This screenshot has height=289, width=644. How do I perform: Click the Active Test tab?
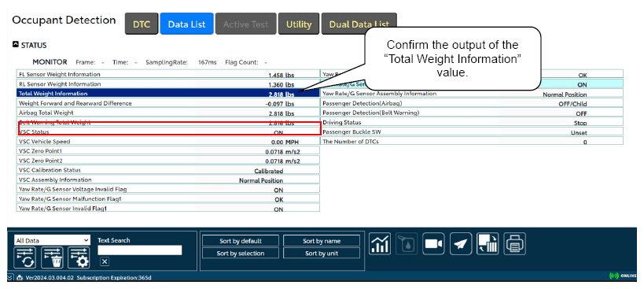[x=245, y=24]
